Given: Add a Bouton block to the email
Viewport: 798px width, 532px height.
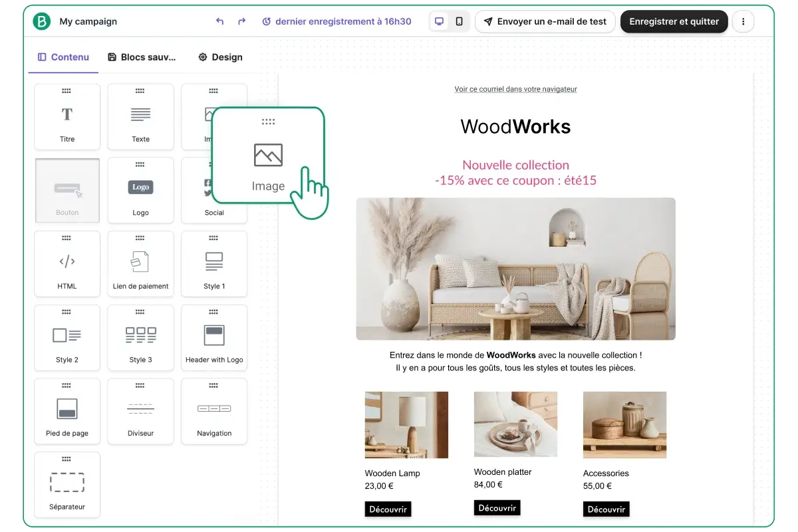Looking at the screenshot, I should tap(66, 191).
